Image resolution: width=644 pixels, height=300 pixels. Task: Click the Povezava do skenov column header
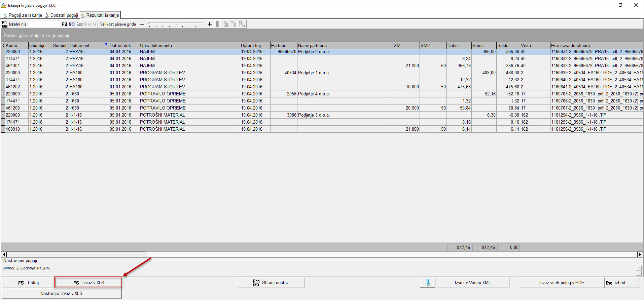click(597, 45)
